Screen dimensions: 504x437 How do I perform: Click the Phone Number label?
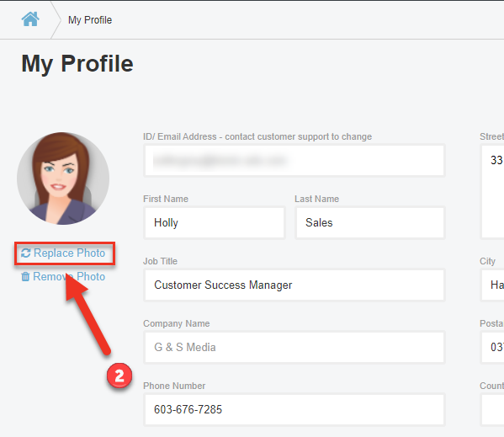[174, 386]
